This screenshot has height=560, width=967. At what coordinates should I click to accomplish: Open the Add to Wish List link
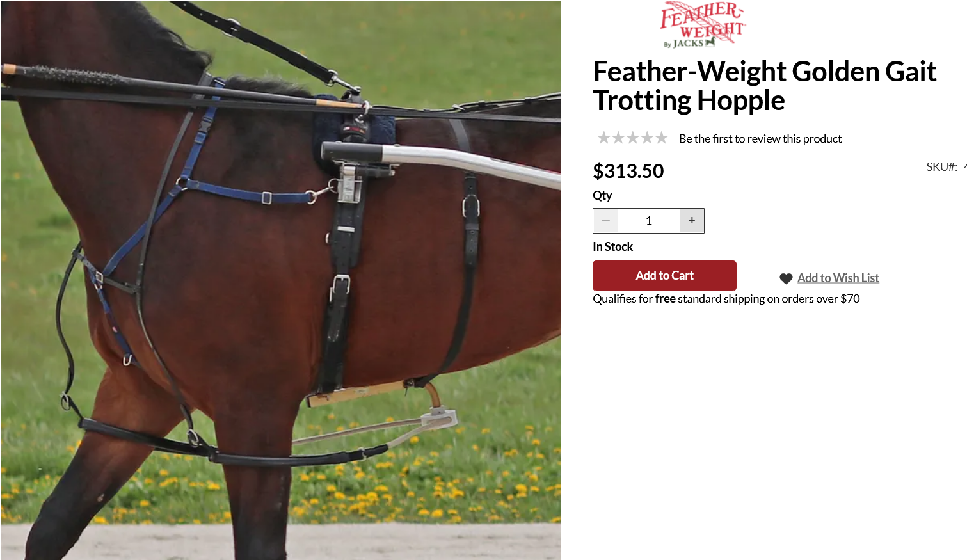click(x=838, y=278)
